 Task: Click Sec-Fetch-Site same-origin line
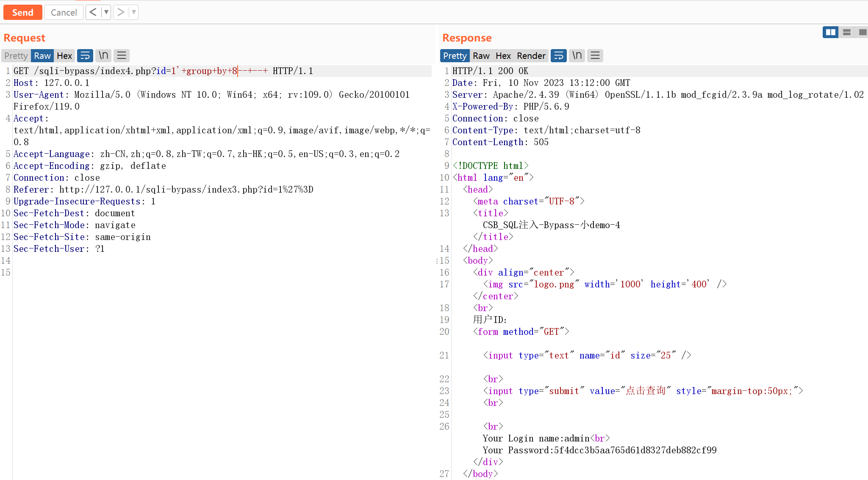point(82,237)
